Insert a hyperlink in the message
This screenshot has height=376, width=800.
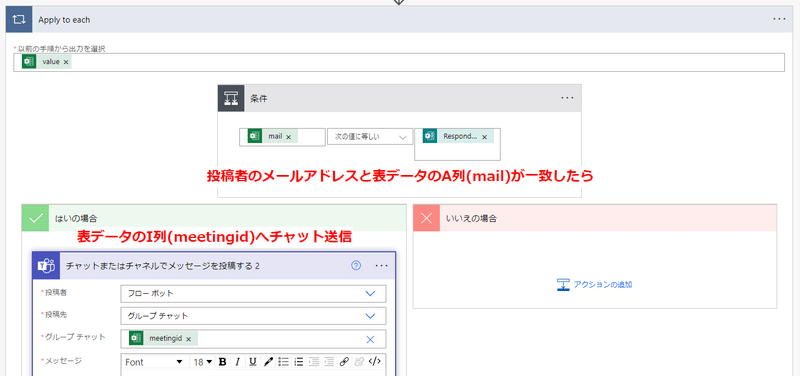pyautogui.click(x=344, y=362)
